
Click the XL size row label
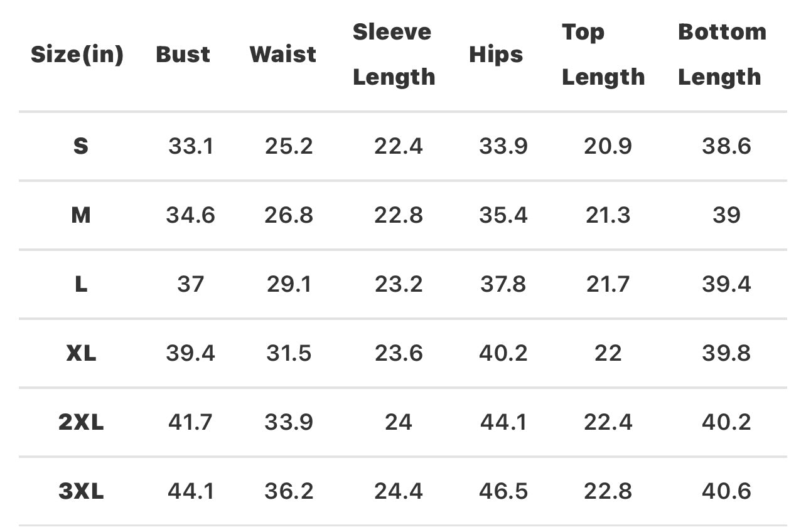81,353
